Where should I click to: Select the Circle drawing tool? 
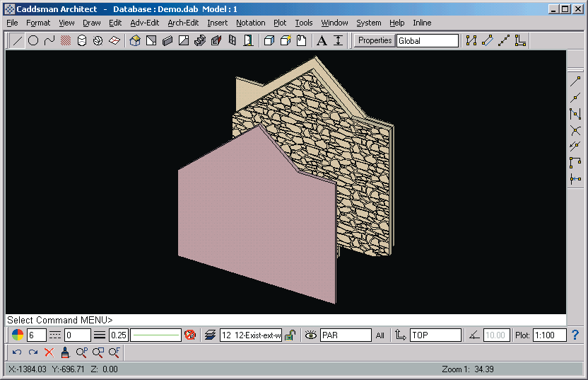click(x=33, y=40)
